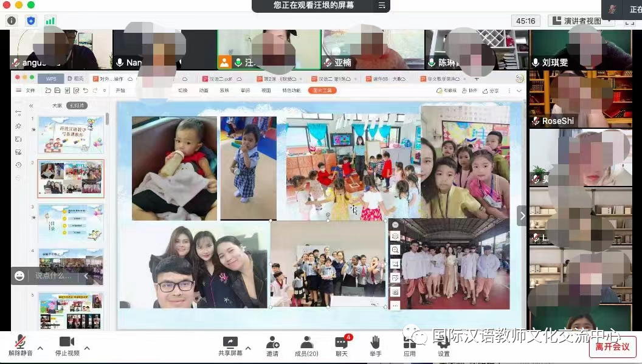Open audio options arrow beside 解除静音

click(40, 348)
